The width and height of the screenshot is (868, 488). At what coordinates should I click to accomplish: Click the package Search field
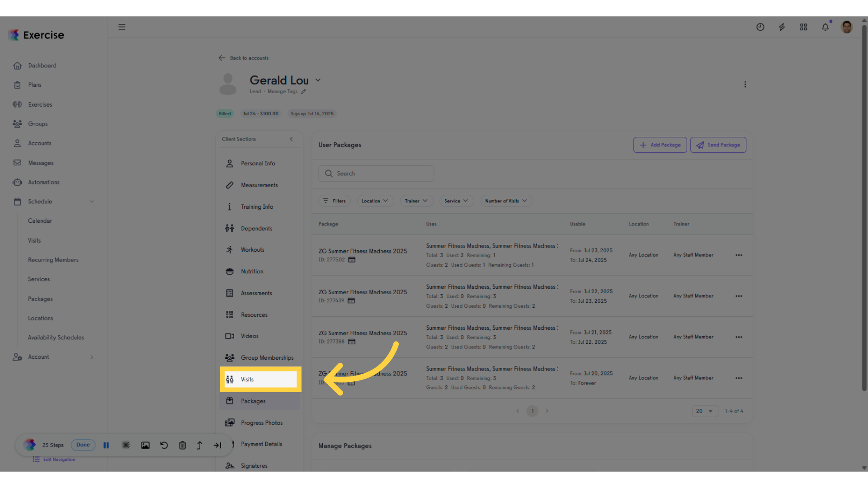tap(376, 174)
